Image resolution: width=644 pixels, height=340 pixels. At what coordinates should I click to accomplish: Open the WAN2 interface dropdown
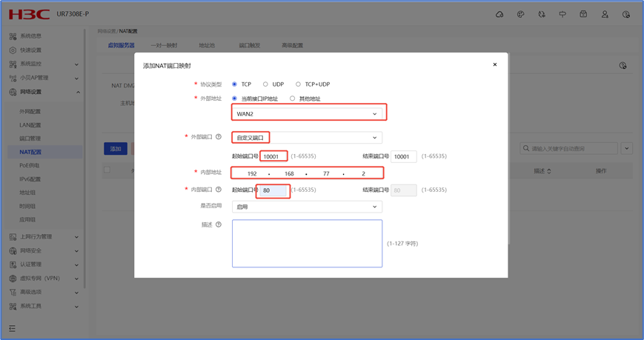click(308, 114)
